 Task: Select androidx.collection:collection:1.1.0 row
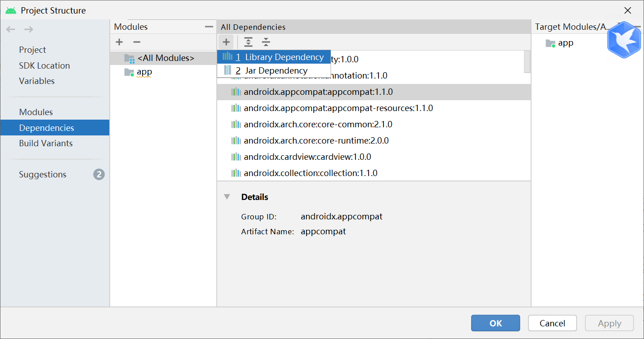pos(373,173)
